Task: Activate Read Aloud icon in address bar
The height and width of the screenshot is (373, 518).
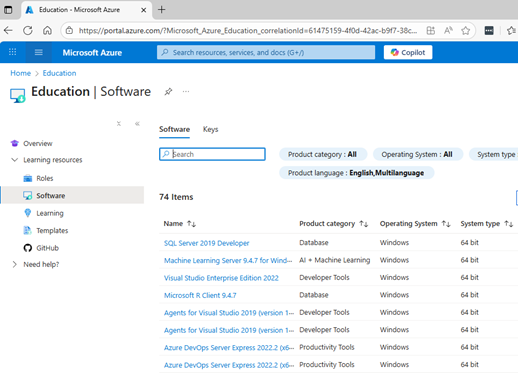Action: click(x=448, y=31)
